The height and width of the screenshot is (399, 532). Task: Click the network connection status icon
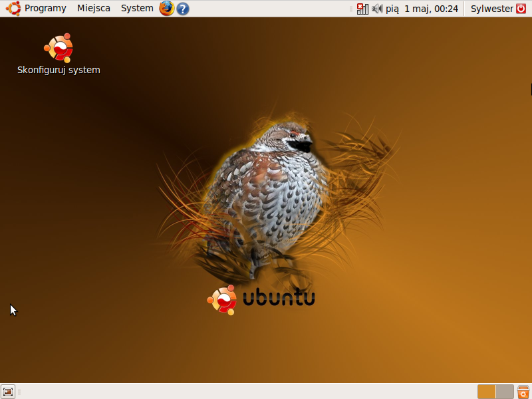(x=362, y=9)
